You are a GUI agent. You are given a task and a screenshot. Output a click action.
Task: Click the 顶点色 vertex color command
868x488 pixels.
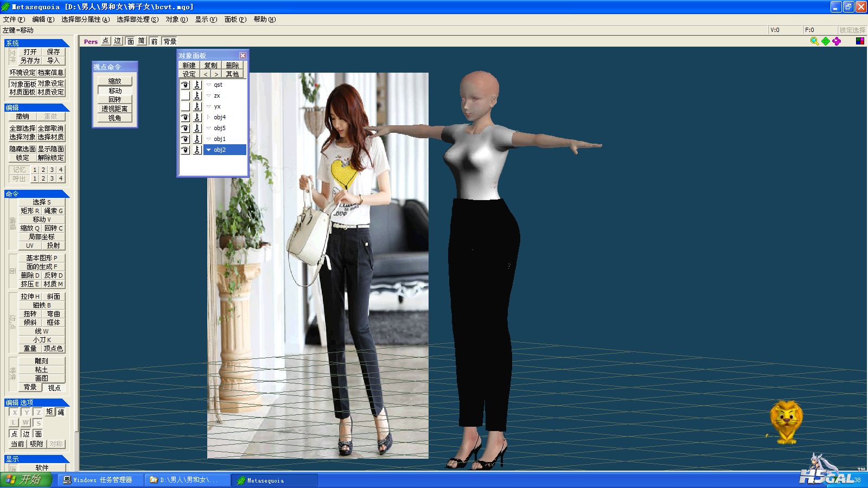coord(53,349)
